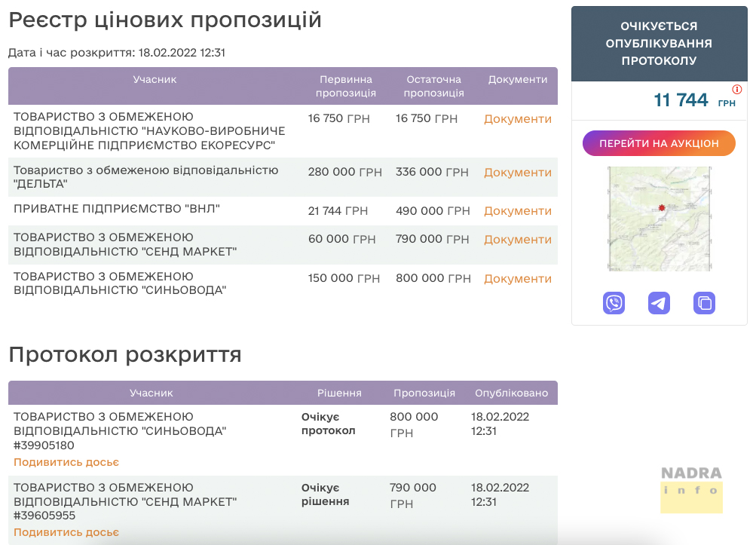Open the map thumbnail preview
Viewport: 756px width, 545px height.
tap(659, 219)
